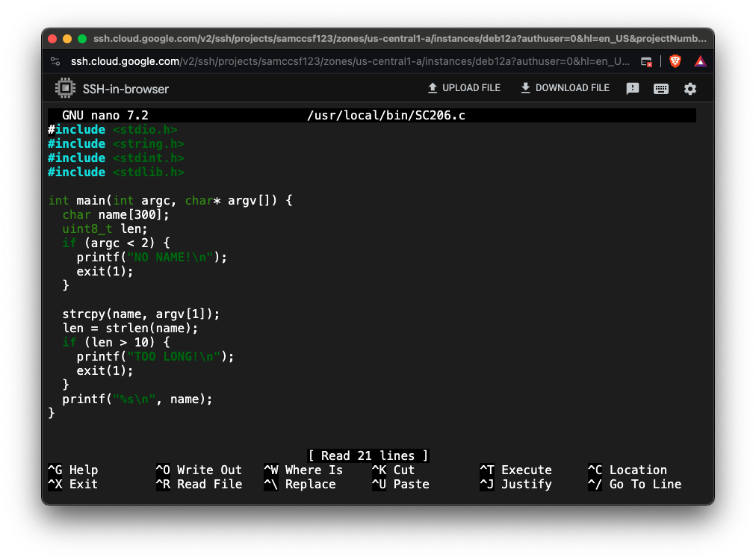Screen dimensions: 756x560
Task: Open the send feedback icon
Action: click(x=633, y=89)
